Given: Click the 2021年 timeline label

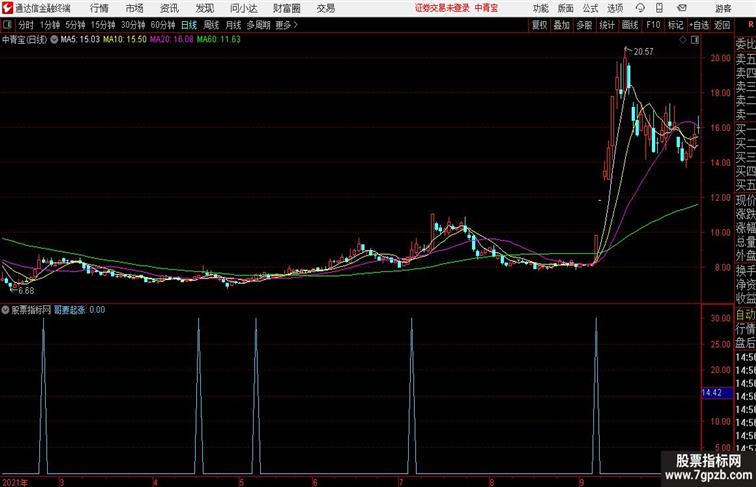Looking at the screenshot, I should 14,483.
